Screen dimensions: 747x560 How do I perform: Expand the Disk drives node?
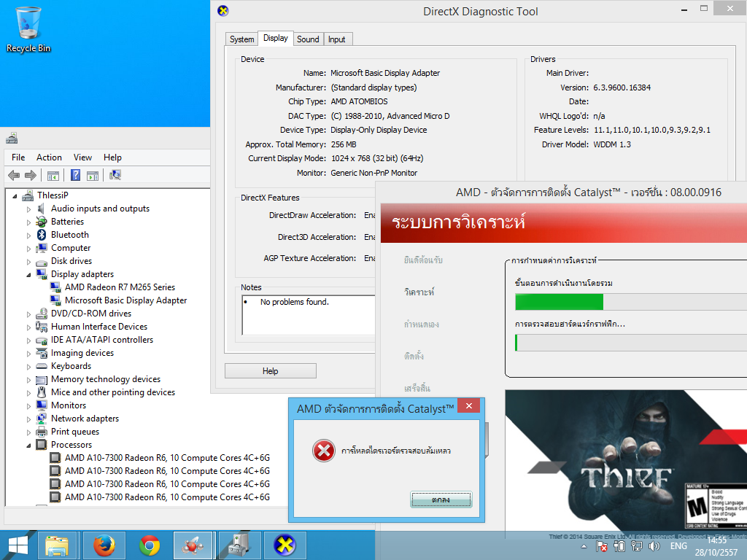(x=28, y=262)
